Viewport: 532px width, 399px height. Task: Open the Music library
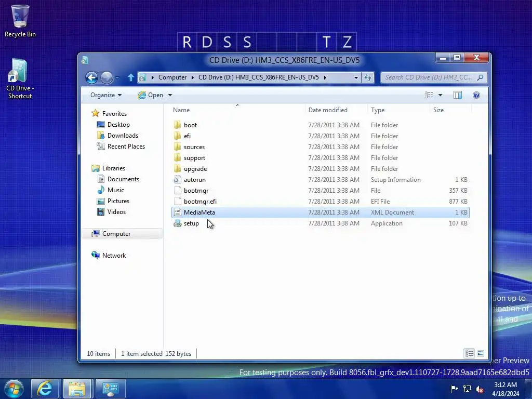pyautogui.click(x=116, y=190)
